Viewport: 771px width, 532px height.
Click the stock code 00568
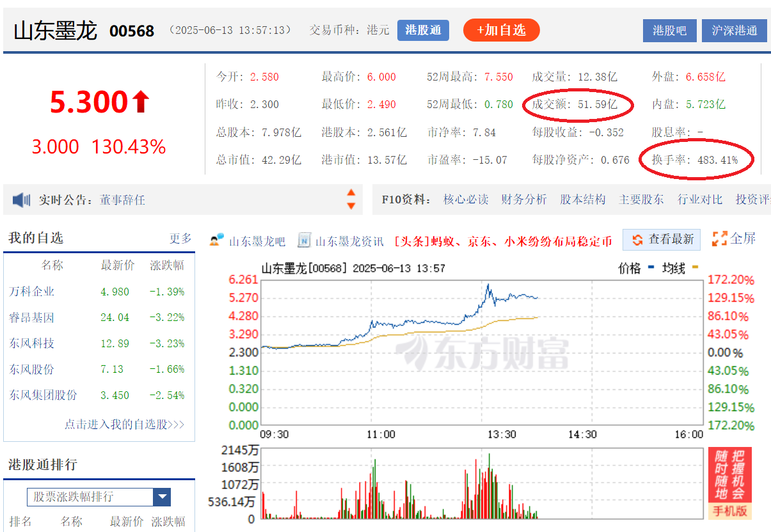coord(132,31)
